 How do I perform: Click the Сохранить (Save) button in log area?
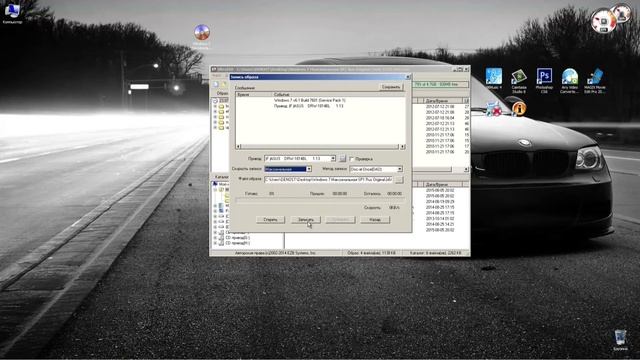[x=391, y=87]
